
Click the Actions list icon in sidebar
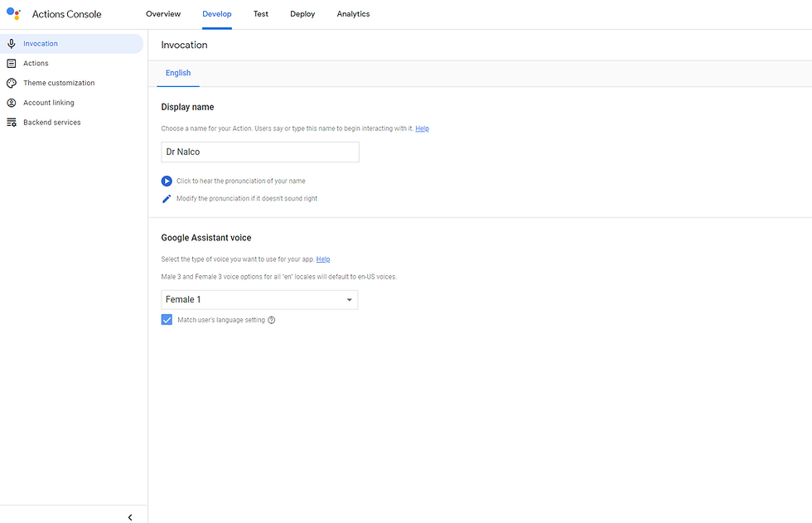click(x=12, y=63)
